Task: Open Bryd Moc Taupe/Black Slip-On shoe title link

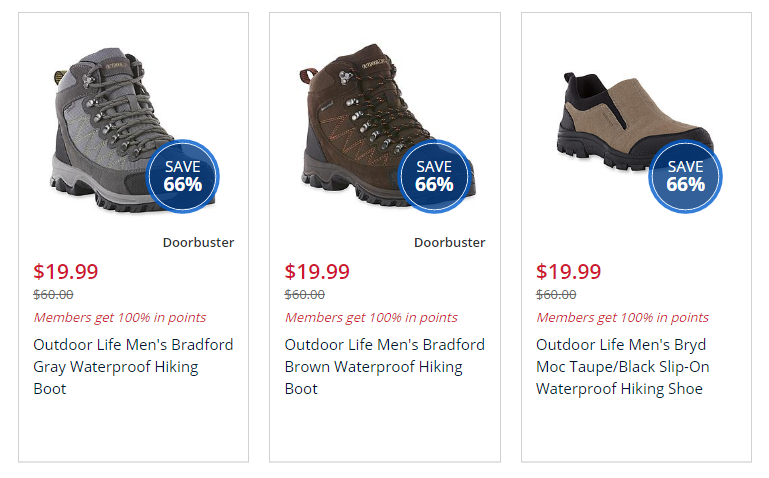Action: (623, 366)
